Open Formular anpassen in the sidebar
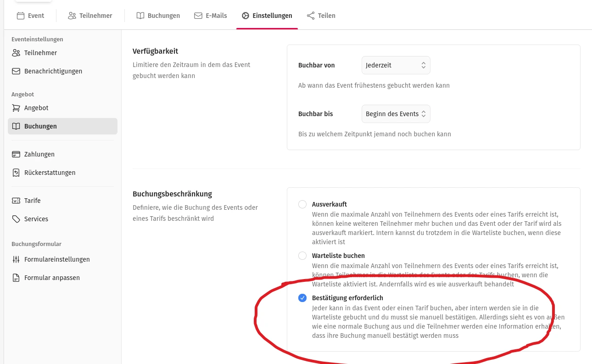Viewport: 592px width, 364px height. [52, 278]
